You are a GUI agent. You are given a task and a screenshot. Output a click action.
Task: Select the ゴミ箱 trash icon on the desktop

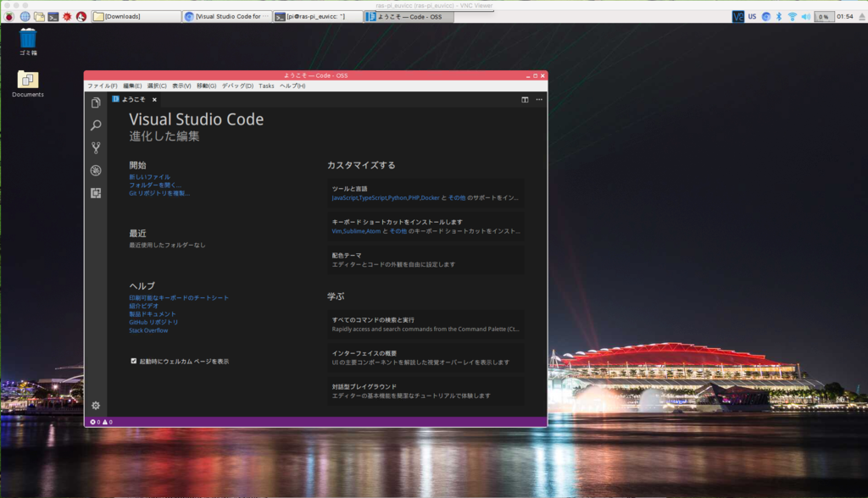pyautogui.click(x=28, y=42)
